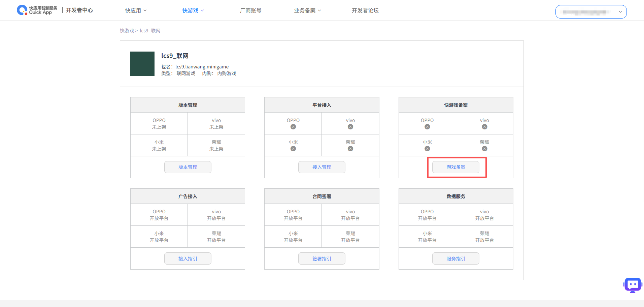Screen dimensions: 644x307
Task: Click the Quick App logo icon
Action: click(22, 10)
